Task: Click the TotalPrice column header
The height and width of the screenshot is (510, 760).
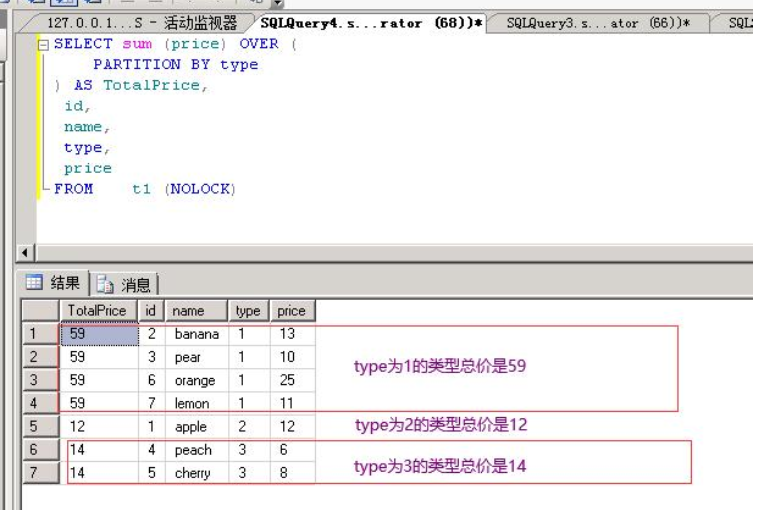Action: 98,310
